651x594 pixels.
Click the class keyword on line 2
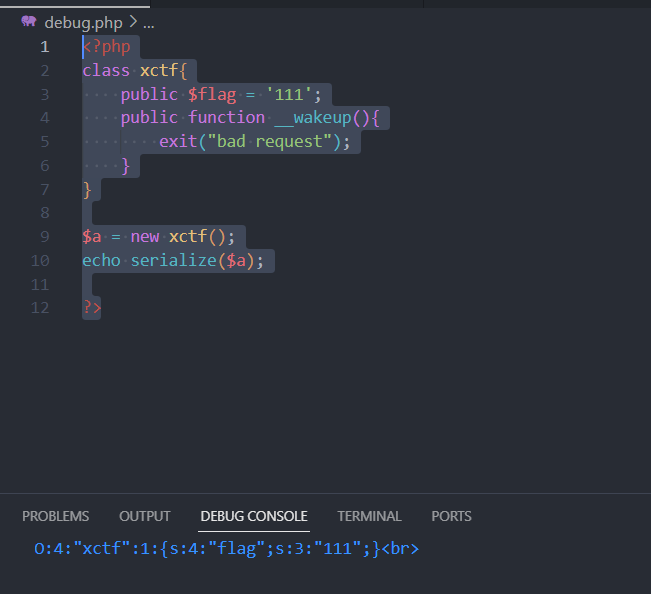click(106, 71)
